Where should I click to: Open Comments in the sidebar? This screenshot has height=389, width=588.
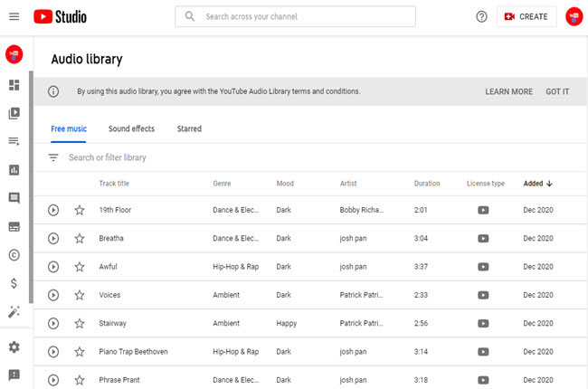click(x=14, y=198)
